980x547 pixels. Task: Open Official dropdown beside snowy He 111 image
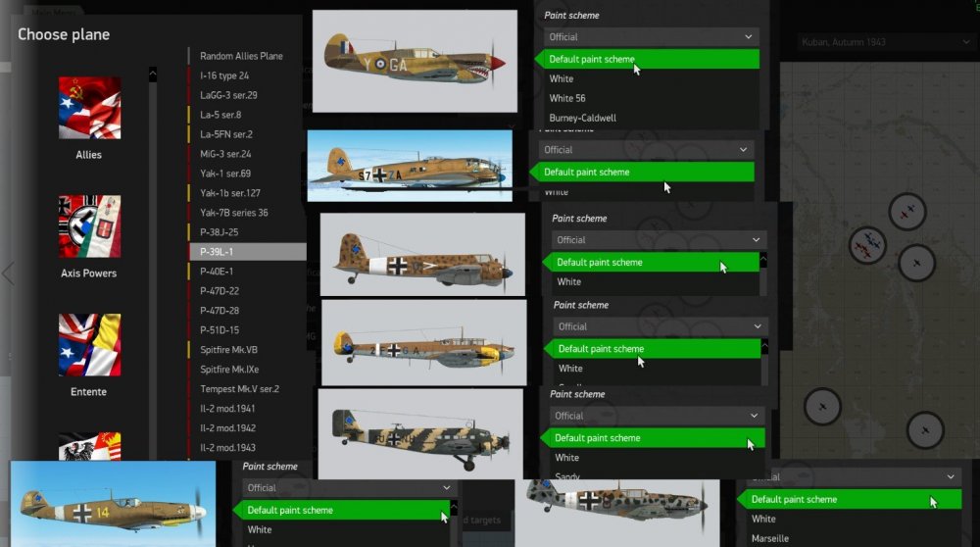click(x=646, y=150)
